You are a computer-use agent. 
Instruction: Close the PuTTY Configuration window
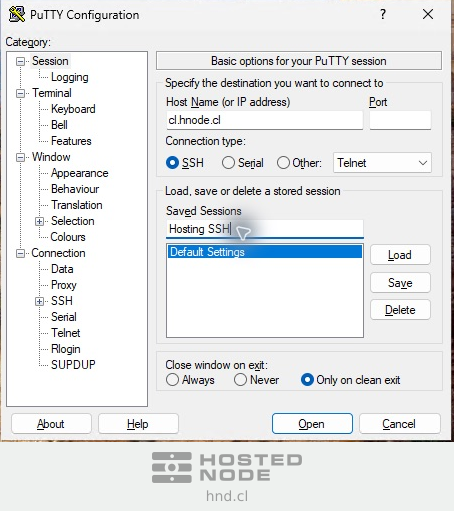pos(428,14)
